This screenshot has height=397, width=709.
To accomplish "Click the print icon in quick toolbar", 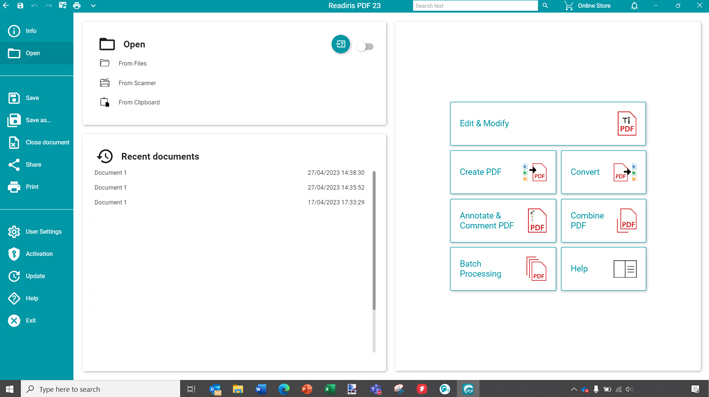I will pos(77,6).
